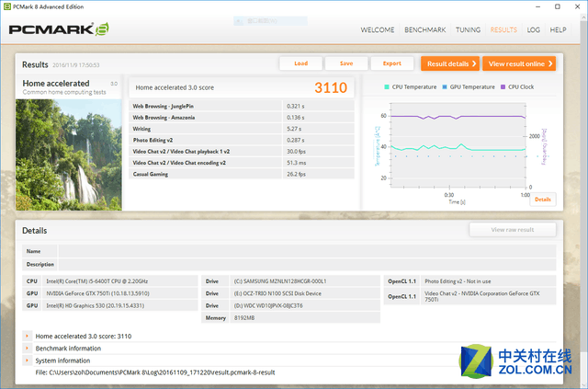
Task: Open the WELCOME tab
Action: tap(378, 29)
